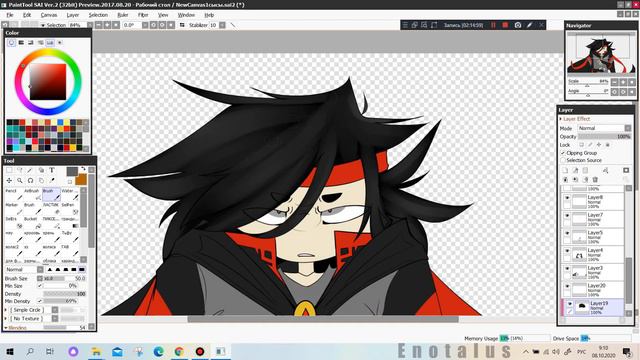640x360 pixels.
Task: Hide Layer8 visibility eye
Action: [567, 198]
